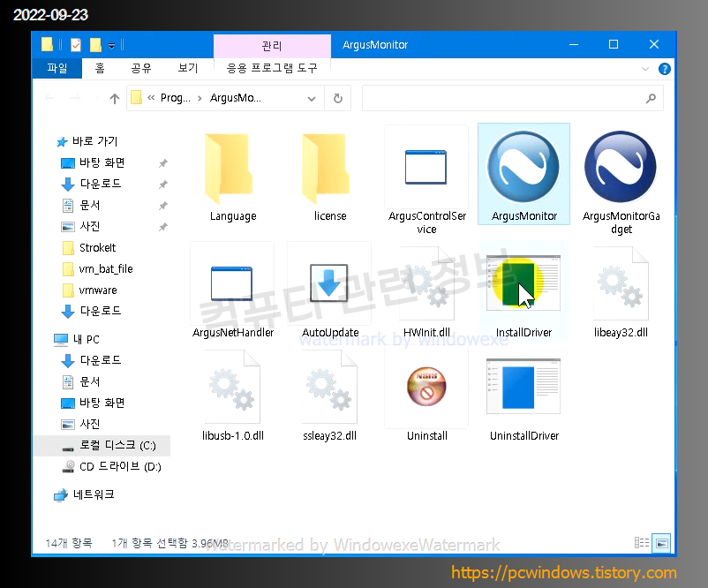Open the 공유 ribbon tab
Screen dimensions: 708x588
click(141, 68)
